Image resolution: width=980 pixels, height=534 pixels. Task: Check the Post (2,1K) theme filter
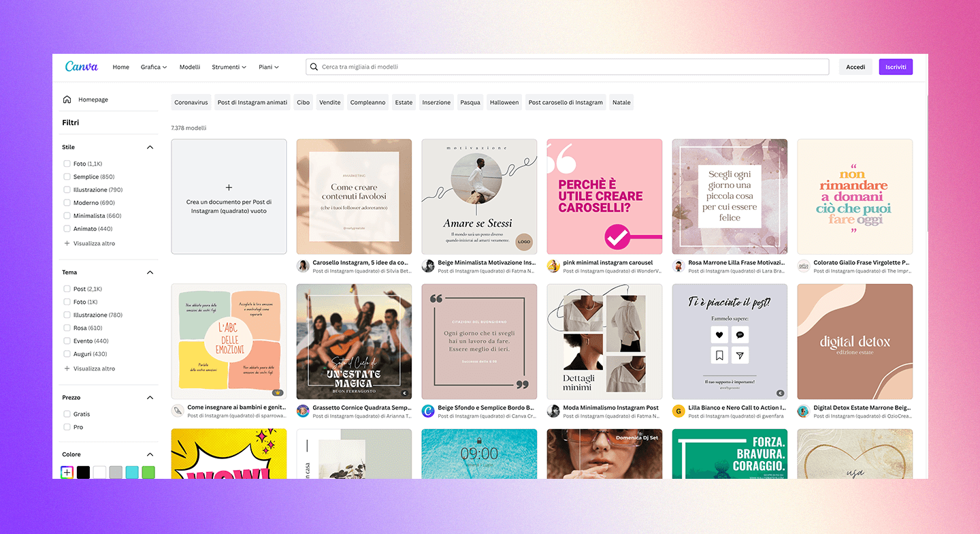[67, 289]
